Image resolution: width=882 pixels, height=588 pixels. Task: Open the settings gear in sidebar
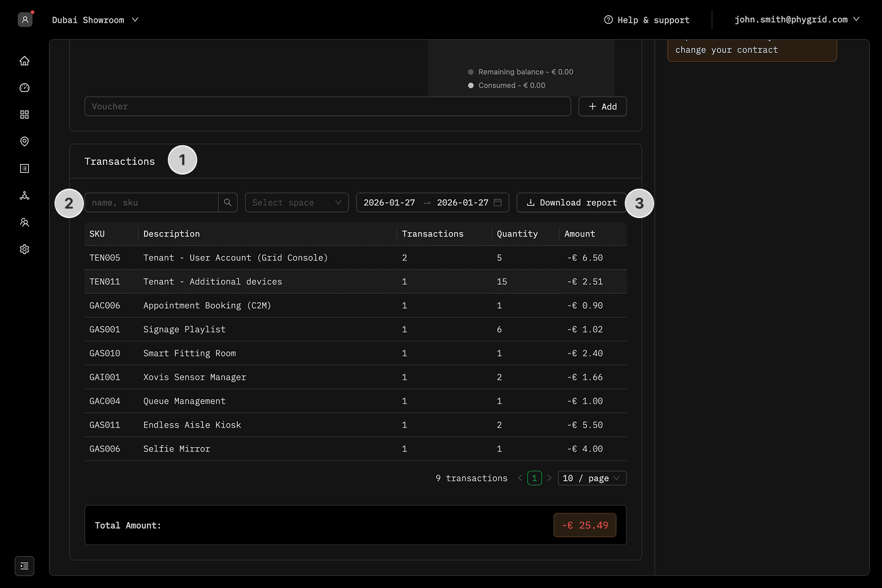tap(24, 249)
